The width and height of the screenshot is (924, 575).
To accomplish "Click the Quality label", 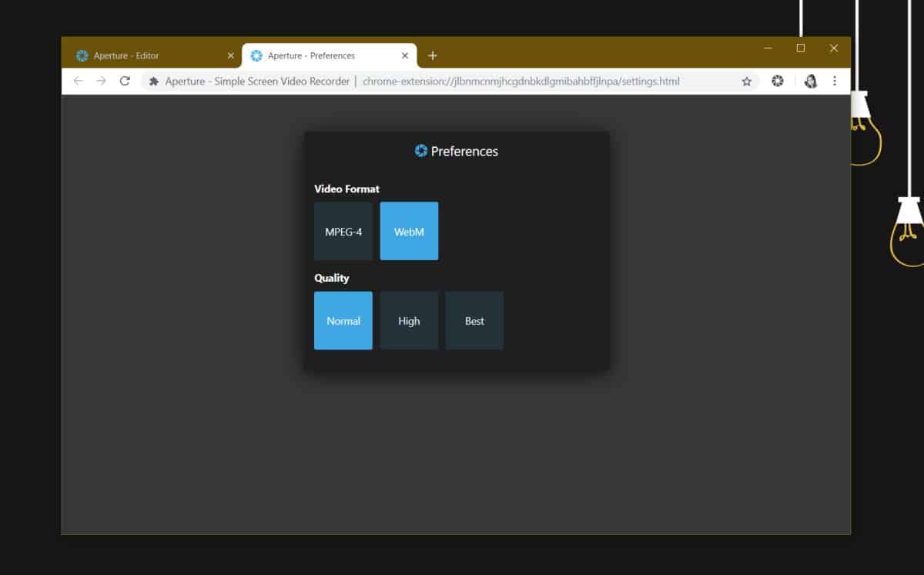I will (x=332, y=278).
